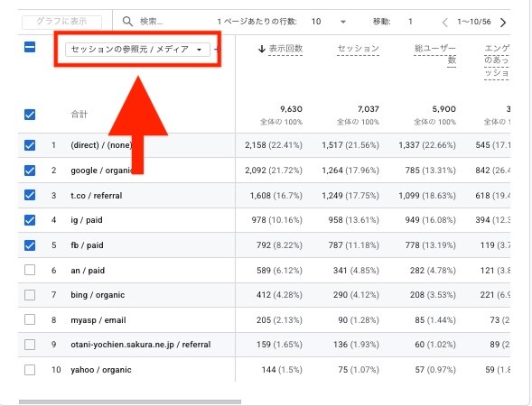Uncheck the fb / paid row checkbox
This screenshot has width=532, height=406.
point(30,245)
